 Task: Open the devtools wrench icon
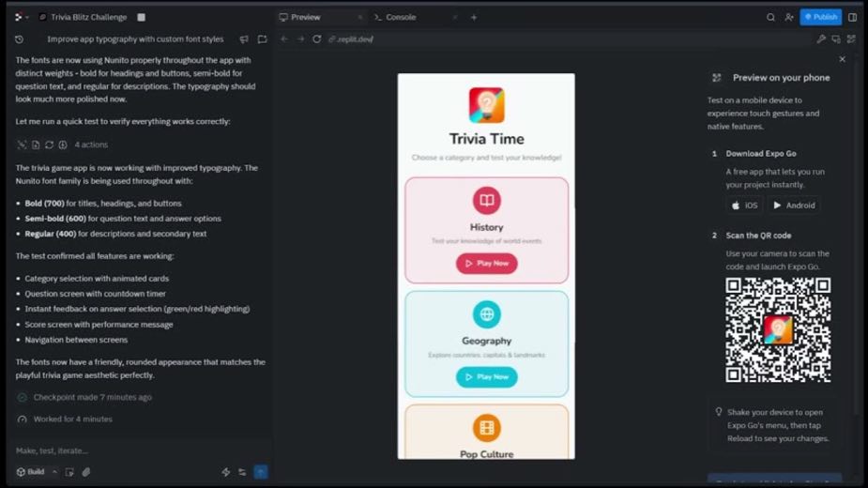[821, 38]
